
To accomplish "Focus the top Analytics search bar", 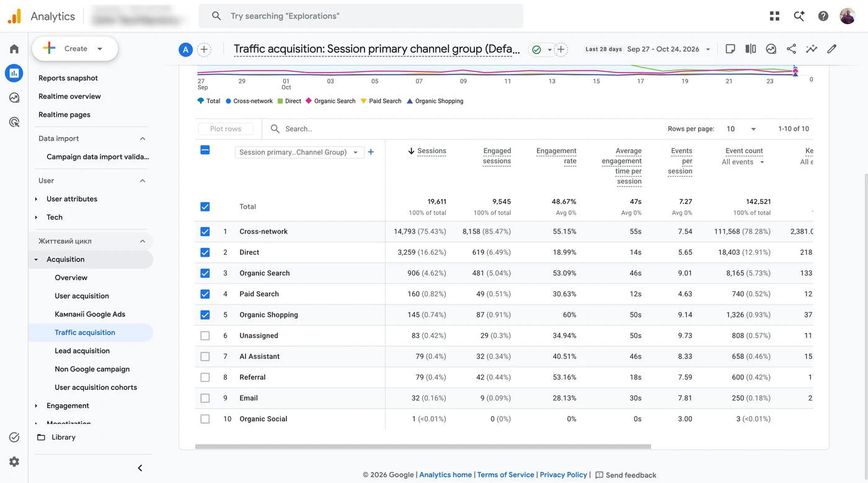I will tap(361, 16).
